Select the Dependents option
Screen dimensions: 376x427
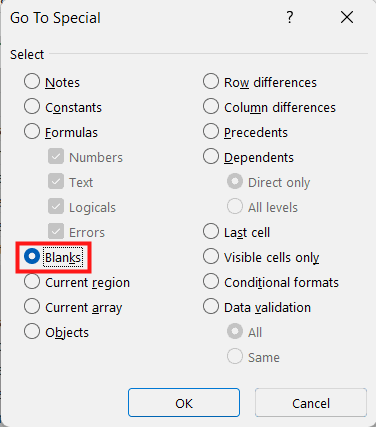coord(211,156)
